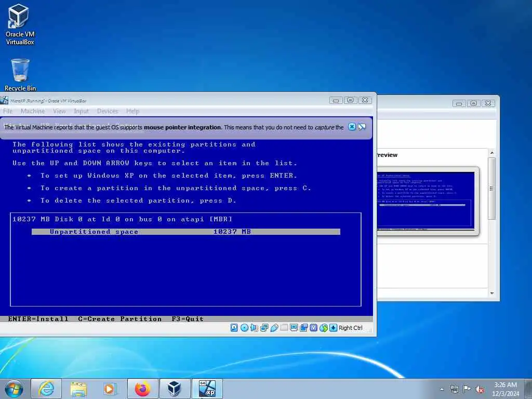Click the 'press ENTER' setup instruction line
Image resolution: width=532 pixels, height=399 pixels.
[x=169, y=176]
